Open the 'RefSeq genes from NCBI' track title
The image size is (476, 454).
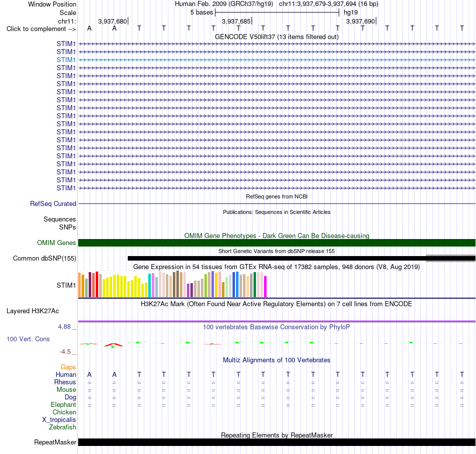coord(277,196)
